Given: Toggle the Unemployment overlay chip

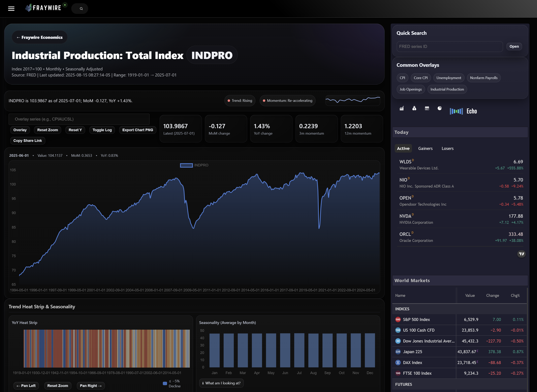Looking at the screenshot, I should tap(448, 78).
